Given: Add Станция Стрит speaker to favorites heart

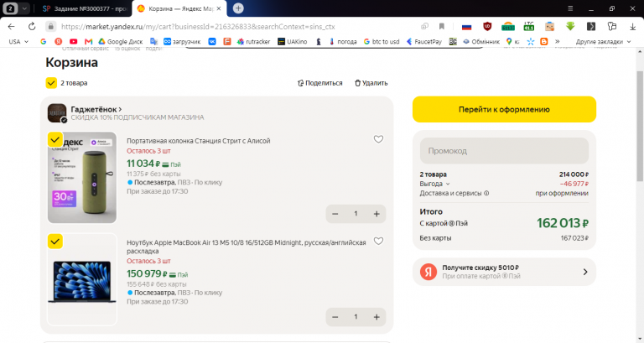Looking at the screenshot, I should point(378,139).
